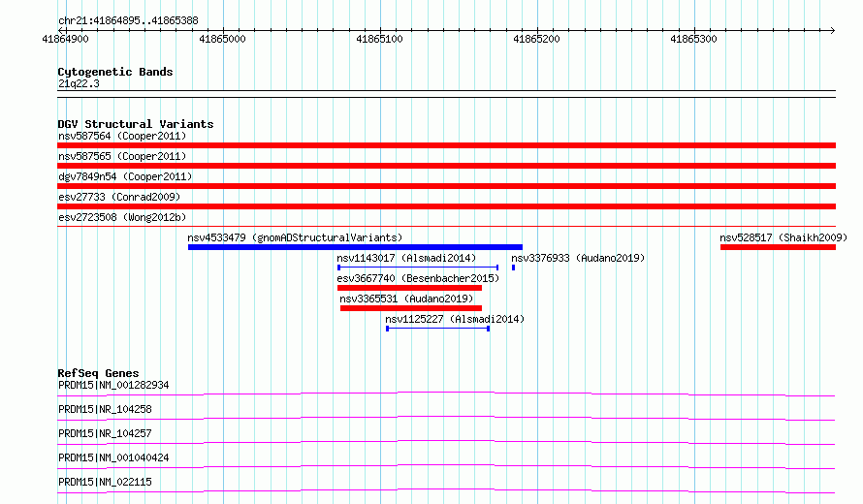Click the Cytogenetic Bands track title
This screenshot has height=504, width=863.
(x=115, y=72)
